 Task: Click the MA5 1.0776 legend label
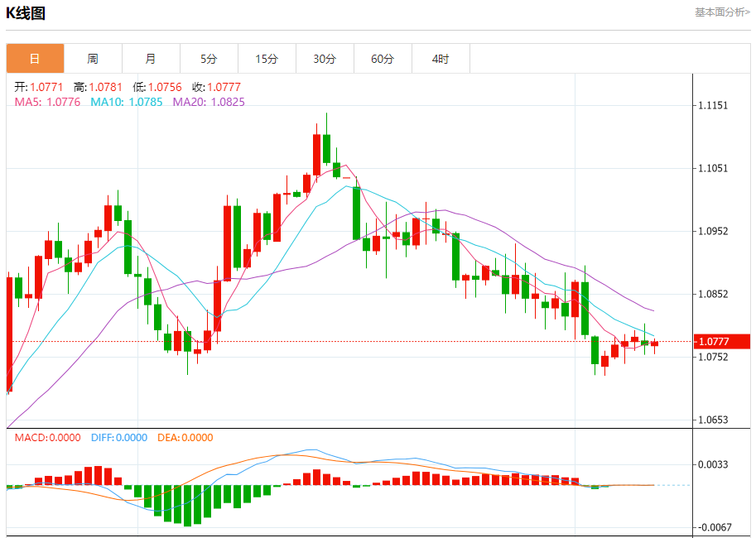[47, 102]
